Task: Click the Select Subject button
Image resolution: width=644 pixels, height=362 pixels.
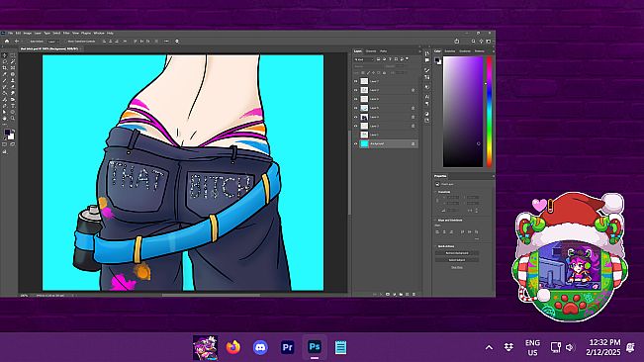Action: pos(457,260)
